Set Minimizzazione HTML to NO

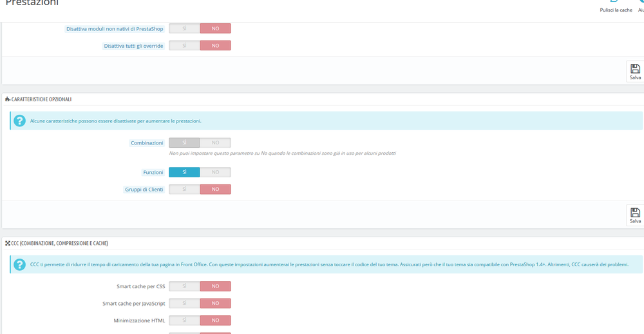pyautogui.click(x=215, y=320)
